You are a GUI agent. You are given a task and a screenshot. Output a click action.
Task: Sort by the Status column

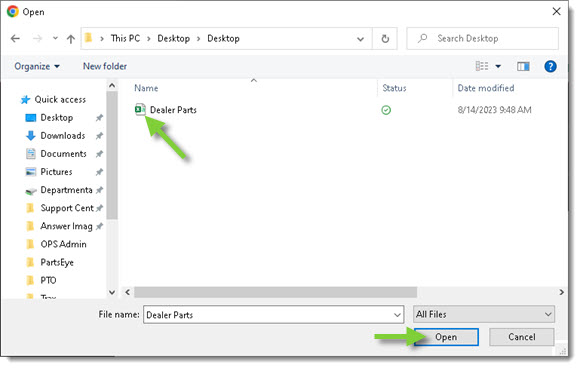[394, 88]
